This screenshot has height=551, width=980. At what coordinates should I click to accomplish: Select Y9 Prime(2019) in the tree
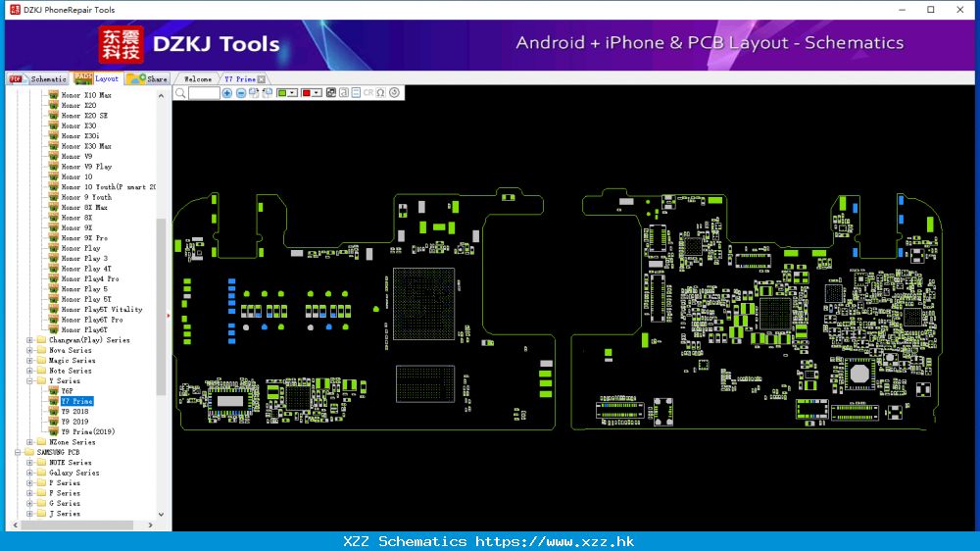click(x=88, y=431)
